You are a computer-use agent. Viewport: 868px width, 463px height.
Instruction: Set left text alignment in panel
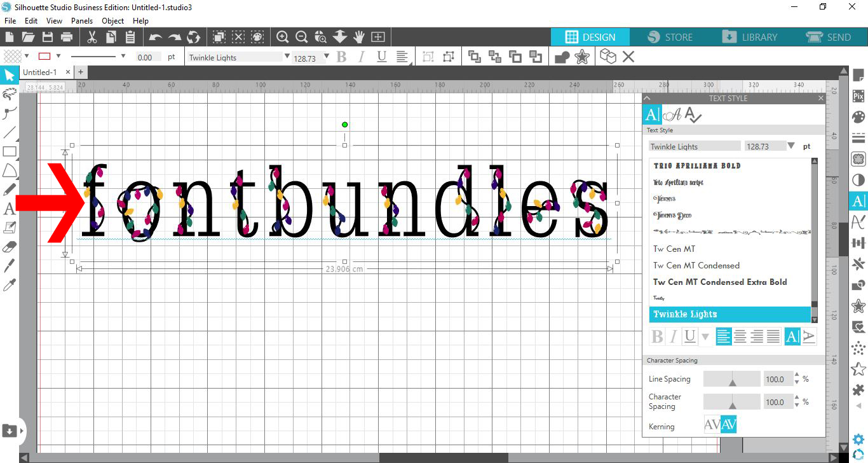coord(724,336)
